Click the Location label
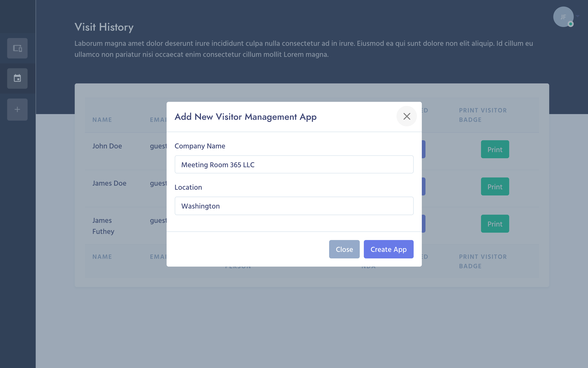The image size is (588, 368). 188,187
